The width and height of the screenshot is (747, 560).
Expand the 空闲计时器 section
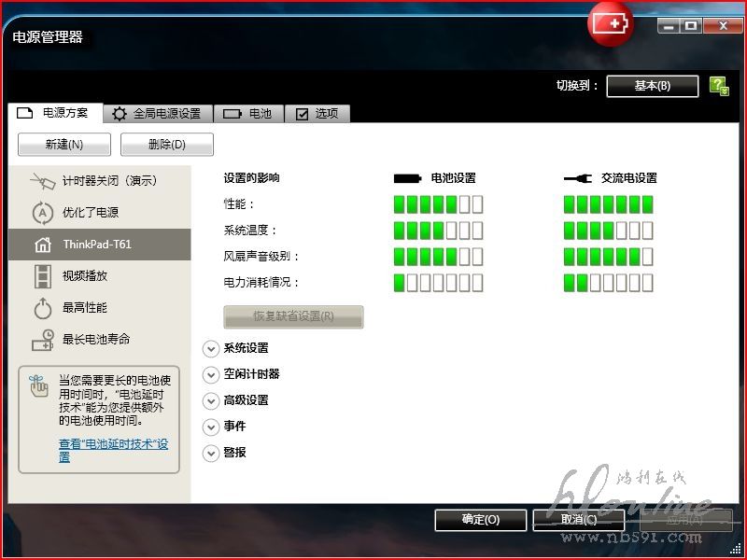211,375
